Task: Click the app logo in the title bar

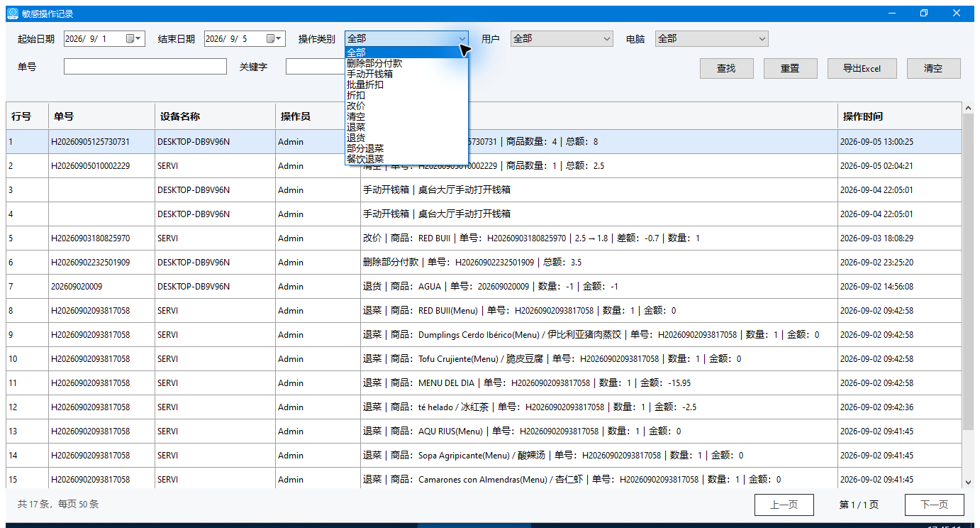Action: (12, 13)
